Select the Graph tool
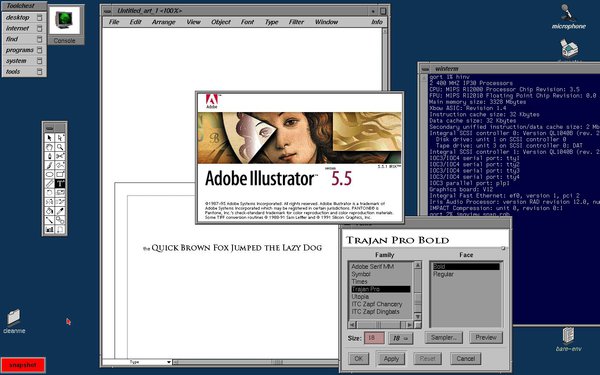This screenshot has width=600, height=375. (49, 230)
